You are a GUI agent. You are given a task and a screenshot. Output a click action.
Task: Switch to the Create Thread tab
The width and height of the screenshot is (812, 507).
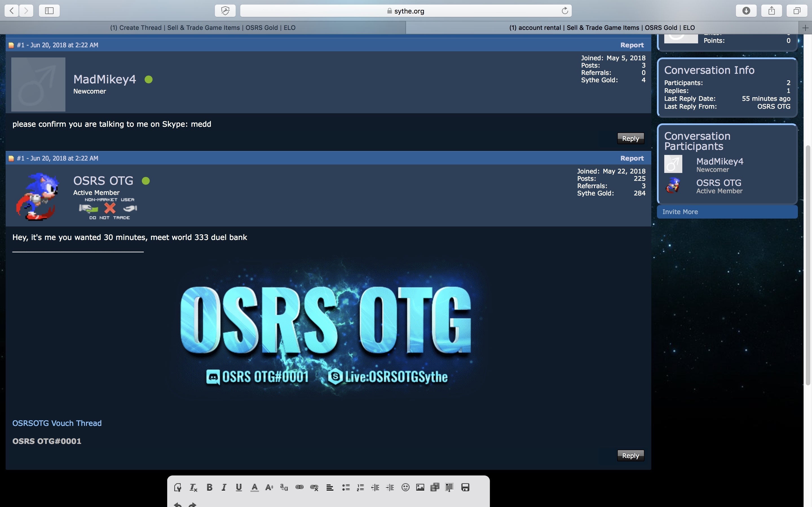click(x=203, y=28)
